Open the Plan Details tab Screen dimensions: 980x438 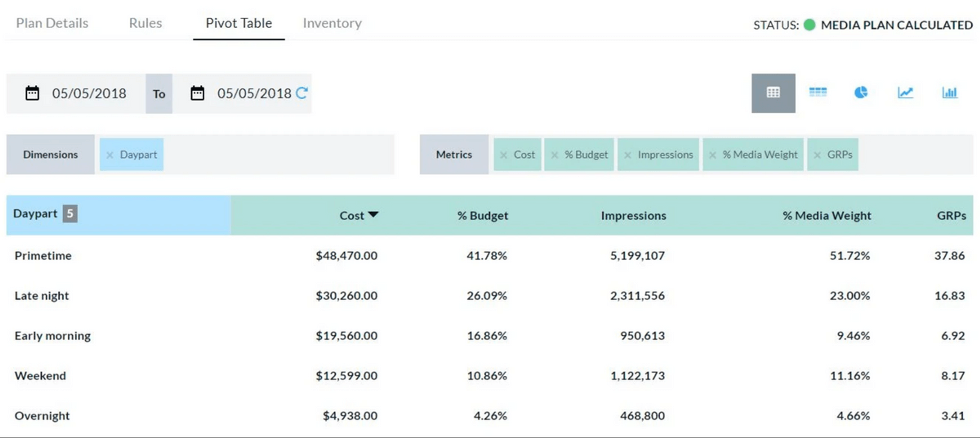click(52, 23)
